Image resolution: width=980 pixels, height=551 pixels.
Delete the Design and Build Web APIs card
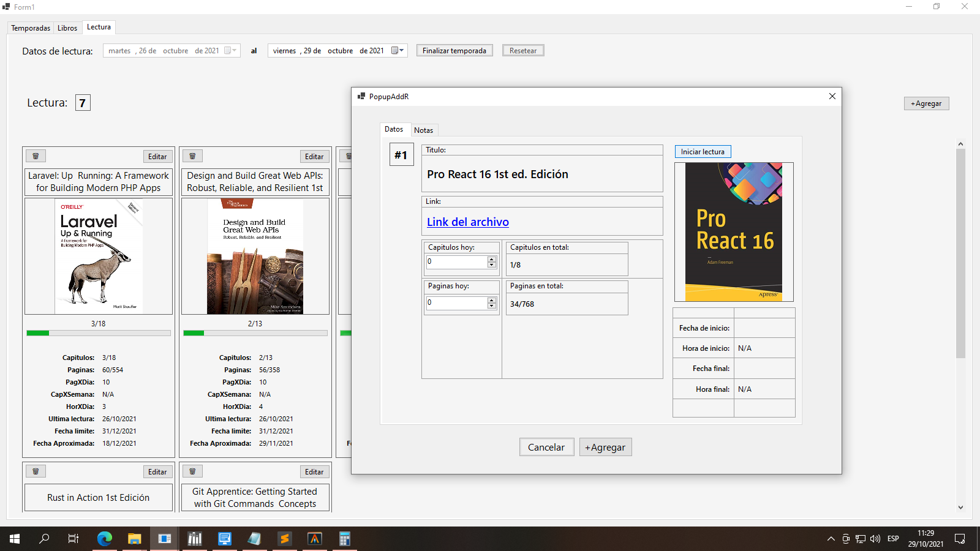tap(192, 156)
